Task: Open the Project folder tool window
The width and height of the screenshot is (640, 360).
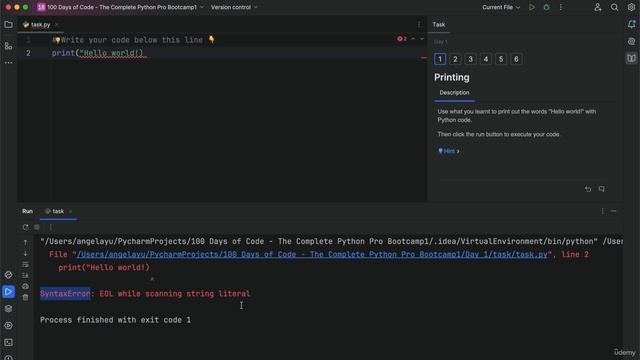Action: tap(8, 24)
